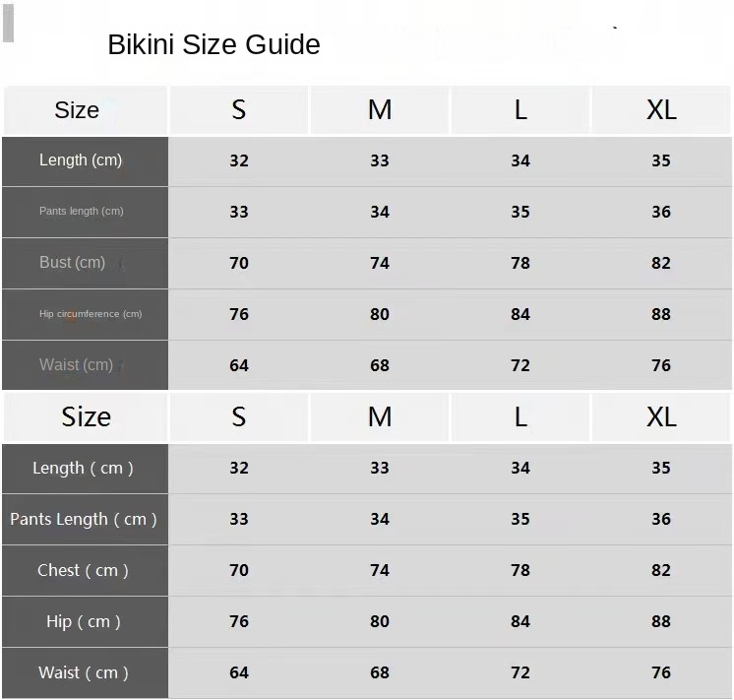Click the Bikini Size Guide title
This screenshot has width=734, height=700.
coord(214,45)
